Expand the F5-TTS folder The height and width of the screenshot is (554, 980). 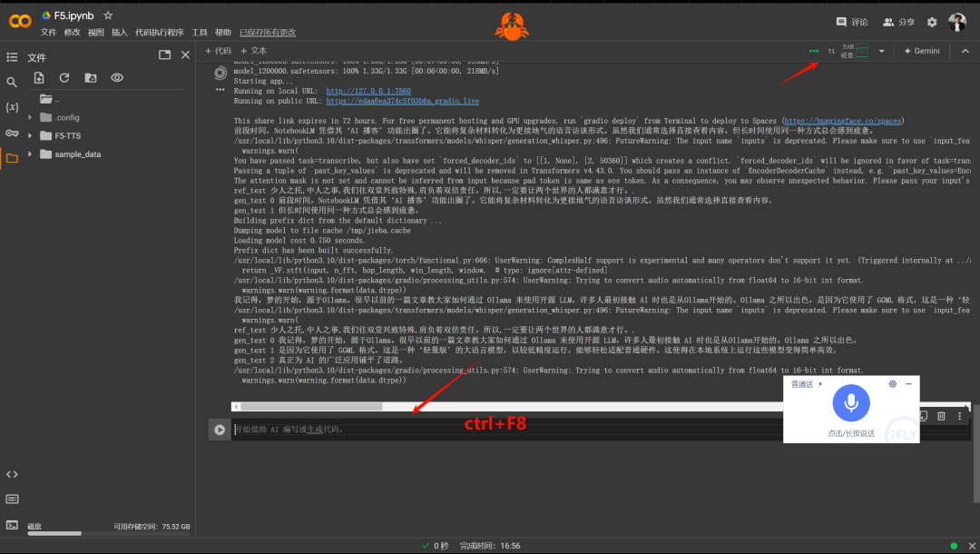(x=30, y=135)
